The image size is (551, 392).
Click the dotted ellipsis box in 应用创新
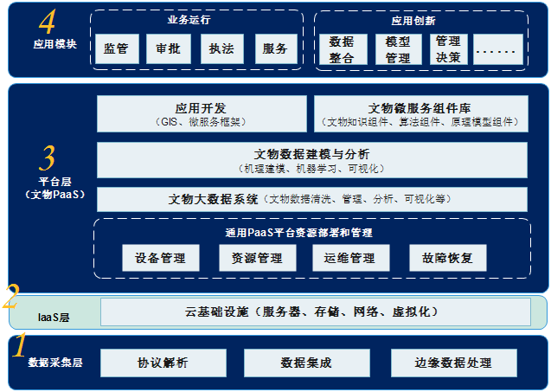(497, 50)
